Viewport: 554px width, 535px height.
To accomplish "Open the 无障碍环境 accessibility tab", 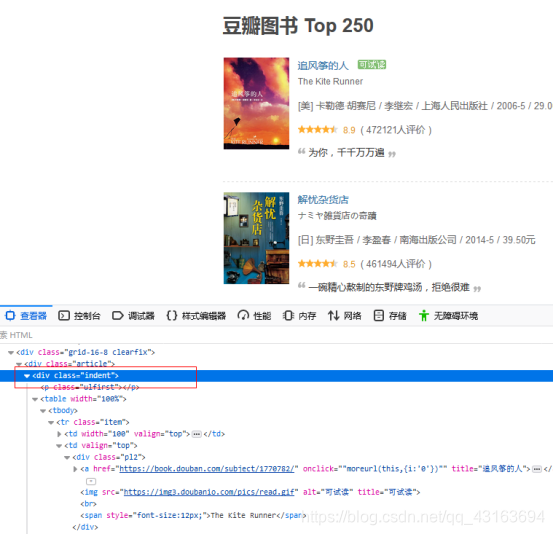I will pos(448,316).
